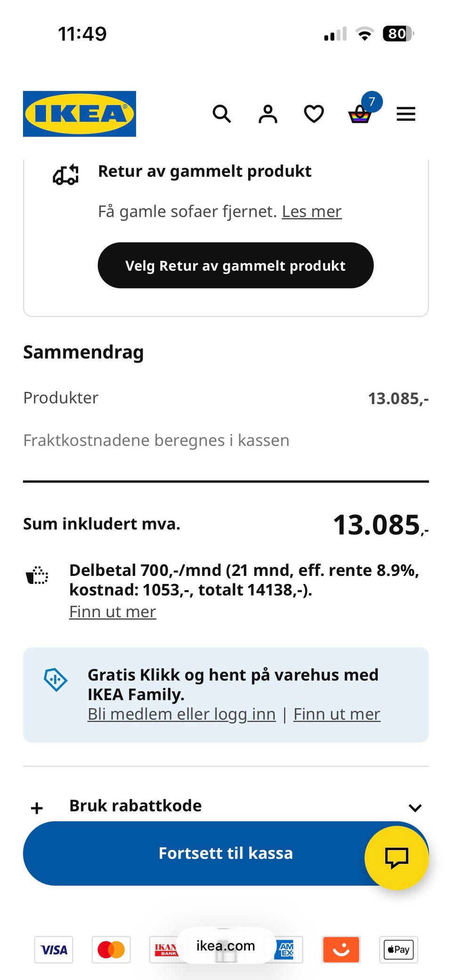Open the chat support bubble

point(397,858)
